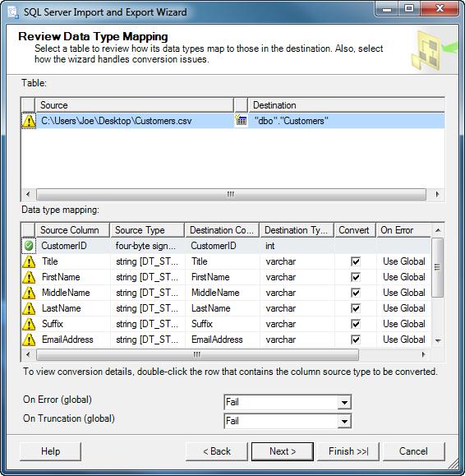Open the On Truncation (global) dropdown
The width and height of the screenshot is (465, 476).
pos(344,422)
